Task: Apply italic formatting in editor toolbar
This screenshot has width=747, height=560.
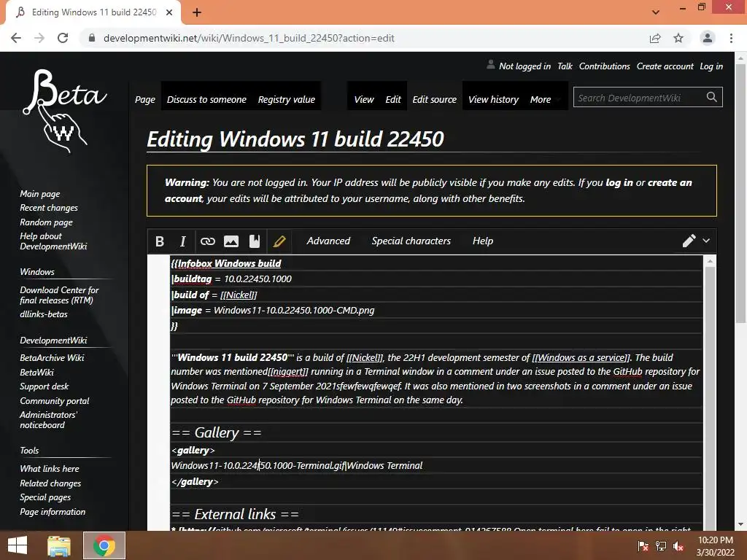Action: [183, 241]
